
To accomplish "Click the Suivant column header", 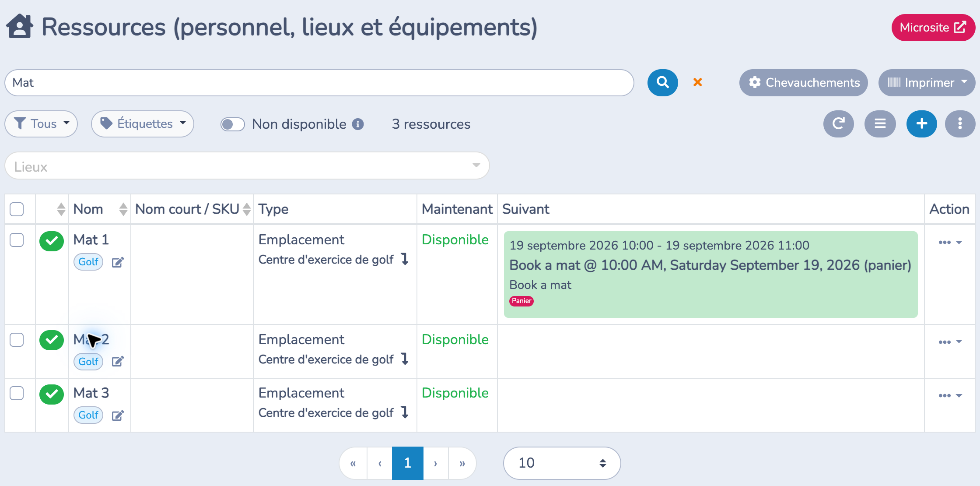I will [x=526, y=209].
